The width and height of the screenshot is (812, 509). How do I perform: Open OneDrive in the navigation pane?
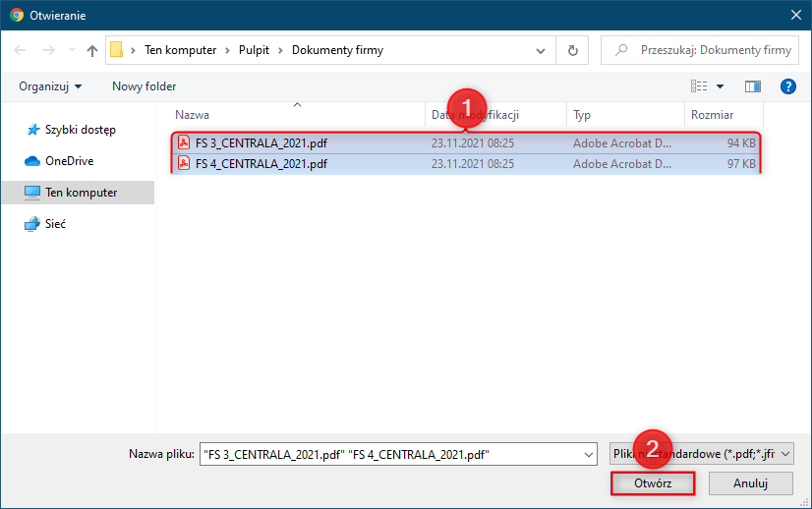pyautogui.click(x=70, y=161)
